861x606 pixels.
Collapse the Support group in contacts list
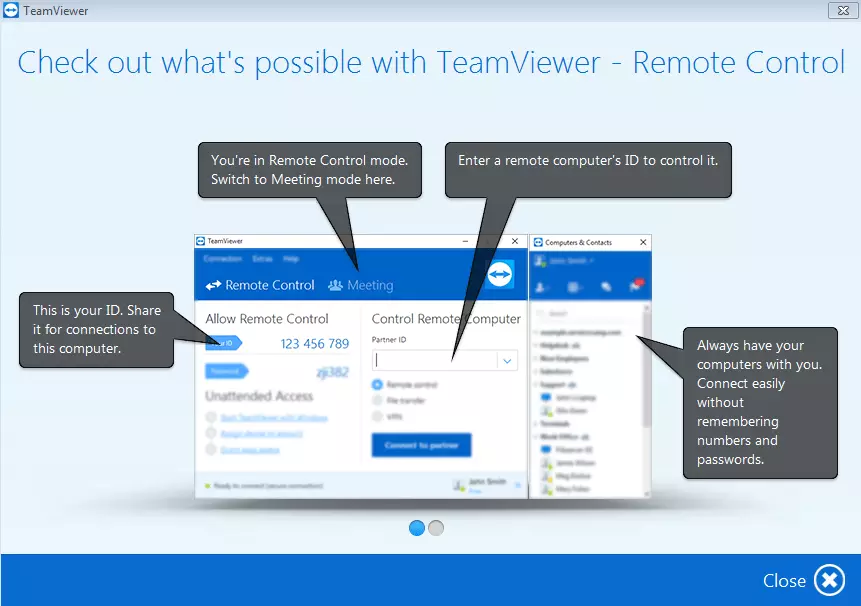point(537,384)
